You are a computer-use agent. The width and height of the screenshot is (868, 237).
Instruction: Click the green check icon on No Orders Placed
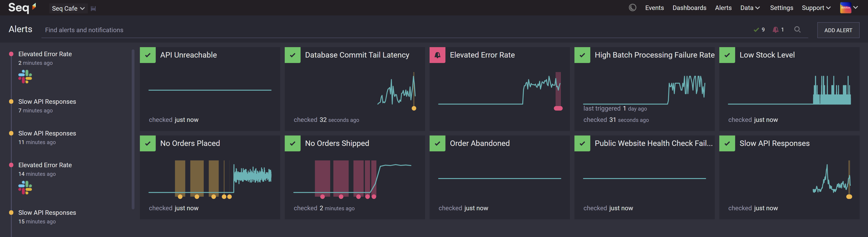point(148,143)
